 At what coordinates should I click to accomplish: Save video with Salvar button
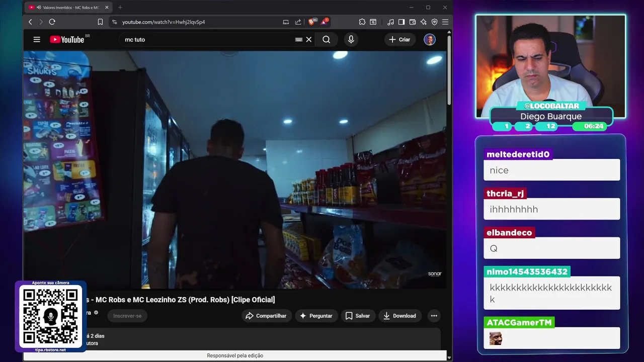click(358, 316)
